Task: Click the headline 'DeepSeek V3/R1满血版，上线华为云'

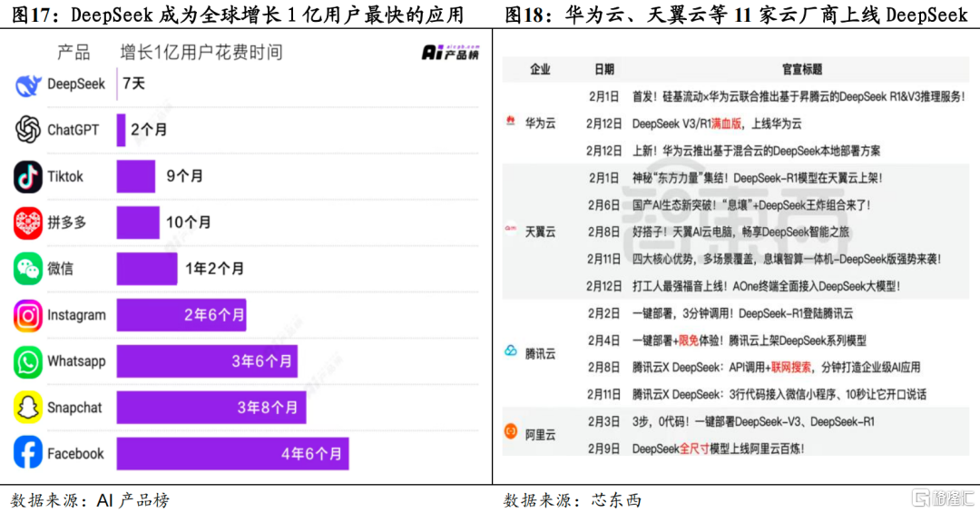Action: click(x=716, y=123)
